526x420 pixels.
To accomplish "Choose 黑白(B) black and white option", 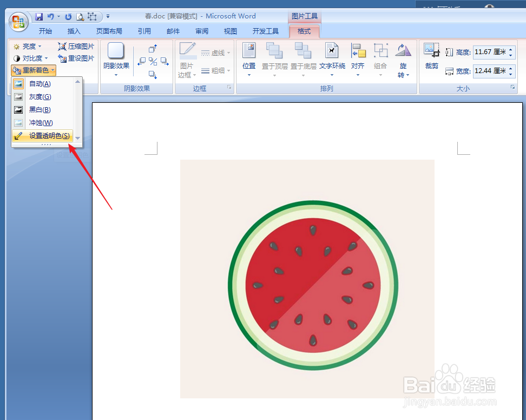I will point(43,110).
